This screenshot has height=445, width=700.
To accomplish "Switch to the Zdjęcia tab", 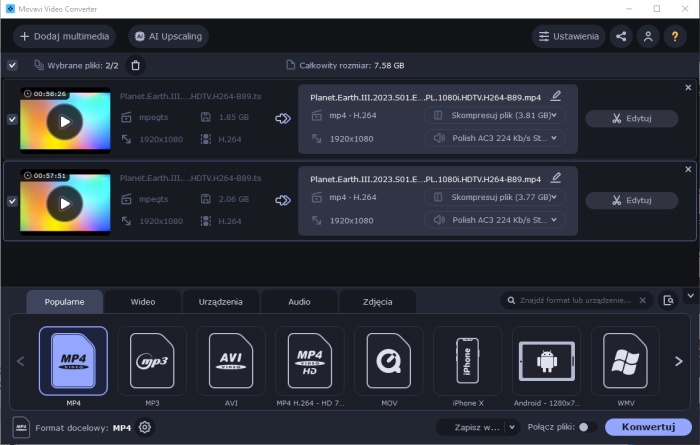I will (378, 302).
